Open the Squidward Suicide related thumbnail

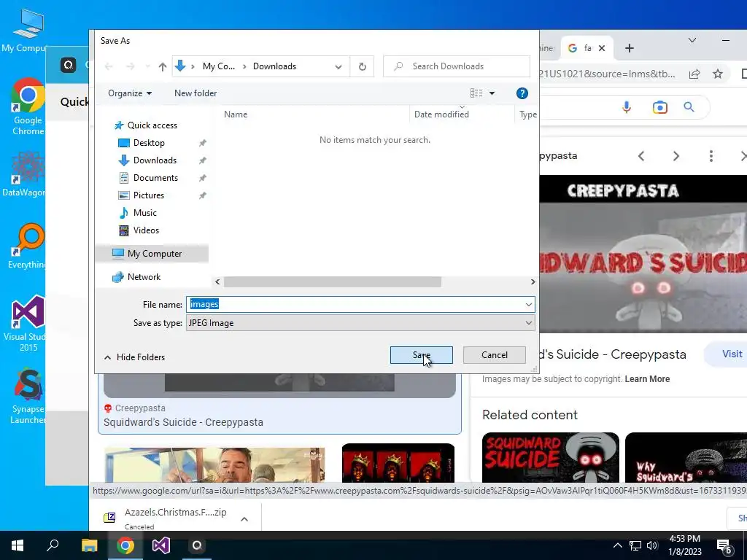[551, 458]
